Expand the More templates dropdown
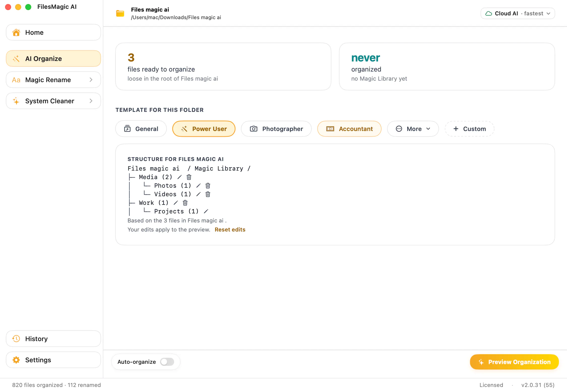The width and height of the screenshot is (567, 392). (x=413, y=129)
